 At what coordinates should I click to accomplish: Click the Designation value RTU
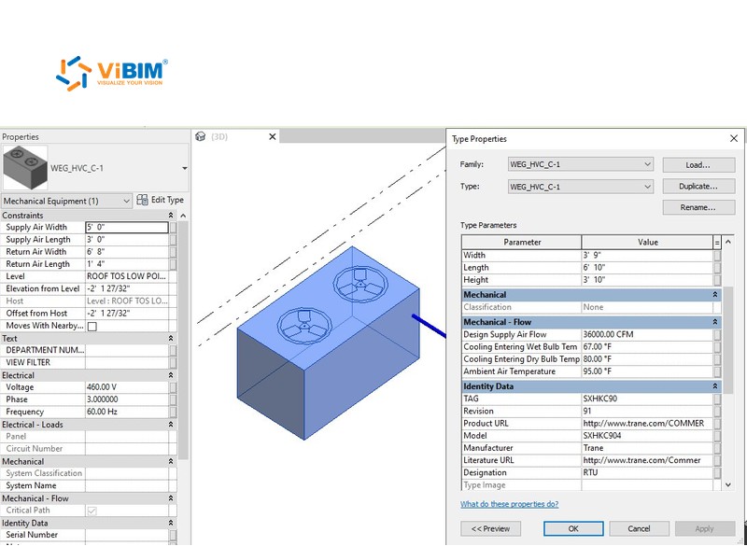pyautogui.click(x=647, y=473)
